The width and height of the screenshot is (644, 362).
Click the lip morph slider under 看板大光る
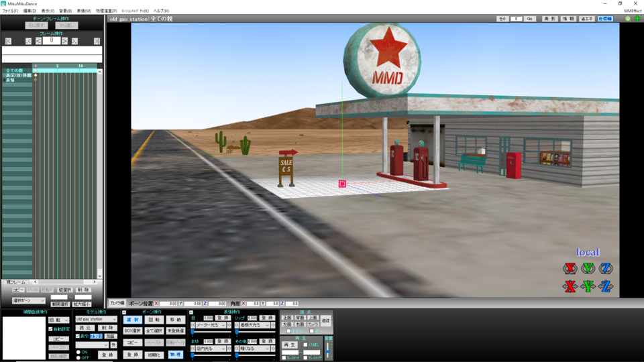pyautogui.click(x=255, y=332)
